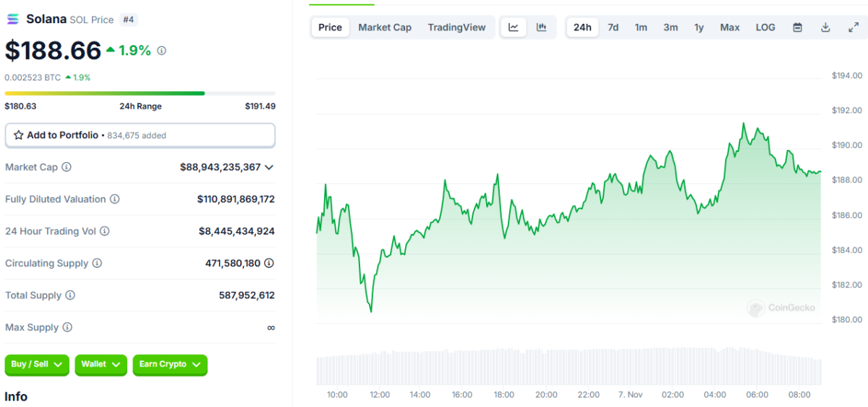Expand chart to fullscreen icon

pyautogui.click(x=853, y=28)
